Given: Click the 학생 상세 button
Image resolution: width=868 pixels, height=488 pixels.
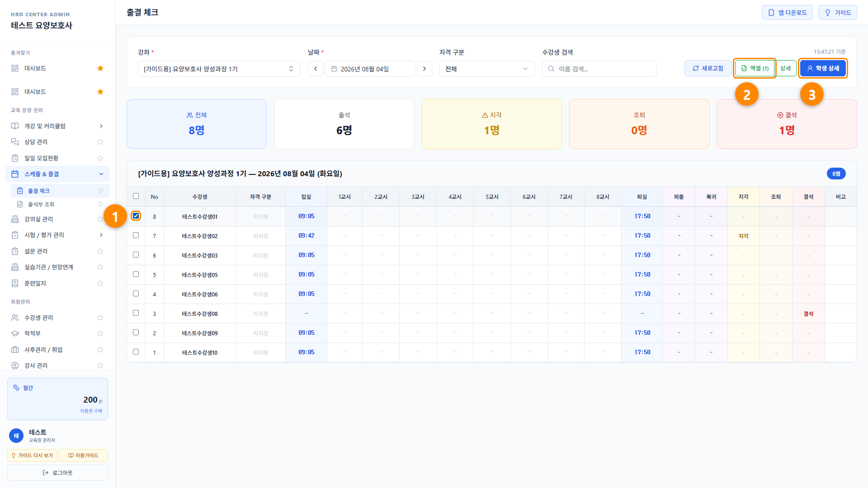Looking at the screenshot, I should (x=823, y=68).
